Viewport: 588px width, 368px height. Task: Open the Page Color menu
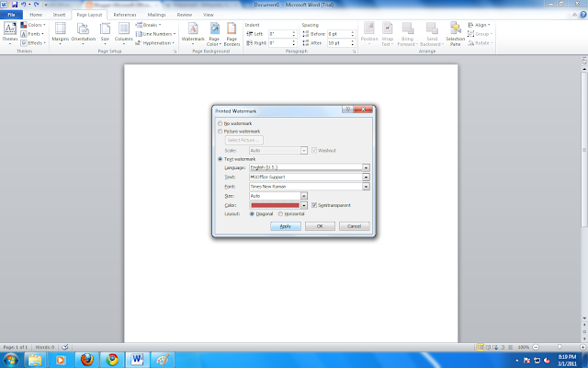(x=214, y=34)
